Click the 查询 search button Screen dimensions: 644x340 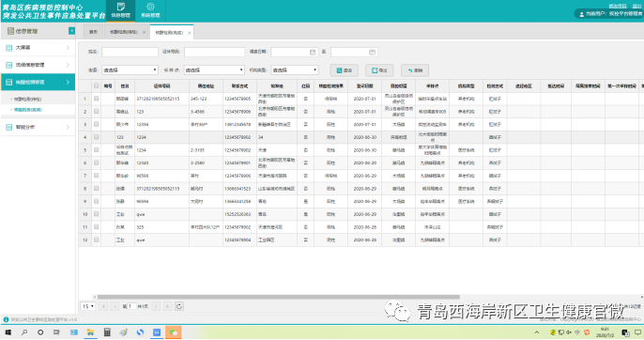pos(345,70)
